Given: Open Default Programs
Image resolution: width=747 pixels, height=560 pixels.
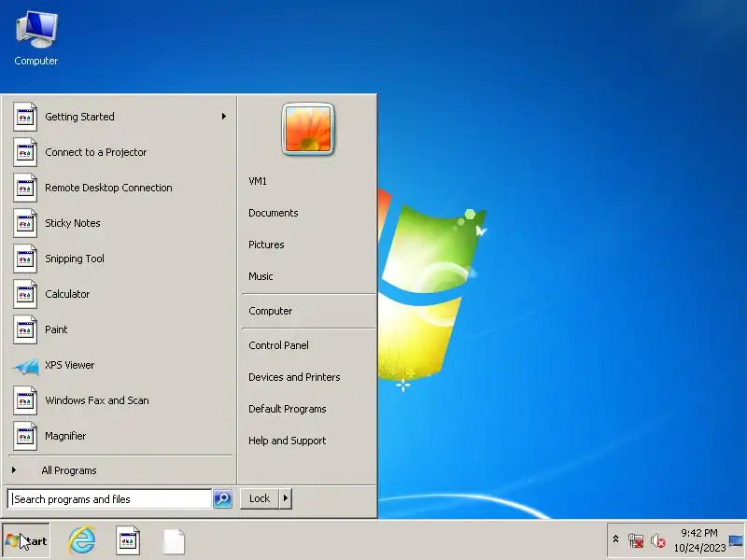Looking at the screenshot, I should 308,409.
